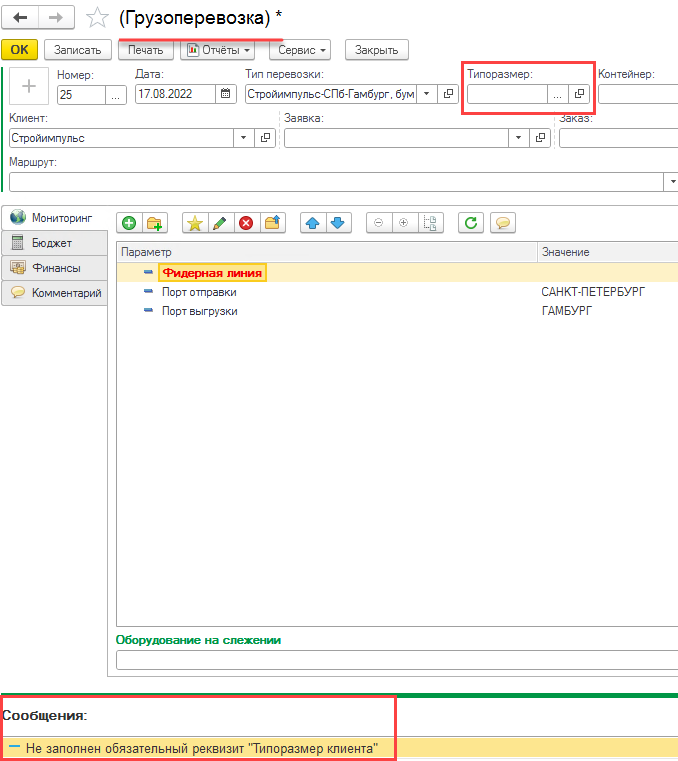
Task: Add a new parameter with green plus
Action: [129, 223]
